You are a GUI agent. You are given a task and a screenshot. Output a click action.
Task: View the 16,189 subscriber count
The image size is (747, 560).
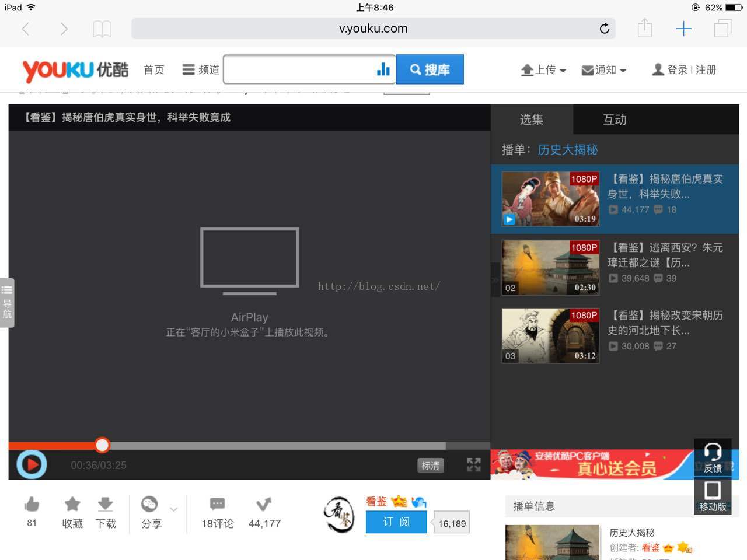[x=452, y=523]
